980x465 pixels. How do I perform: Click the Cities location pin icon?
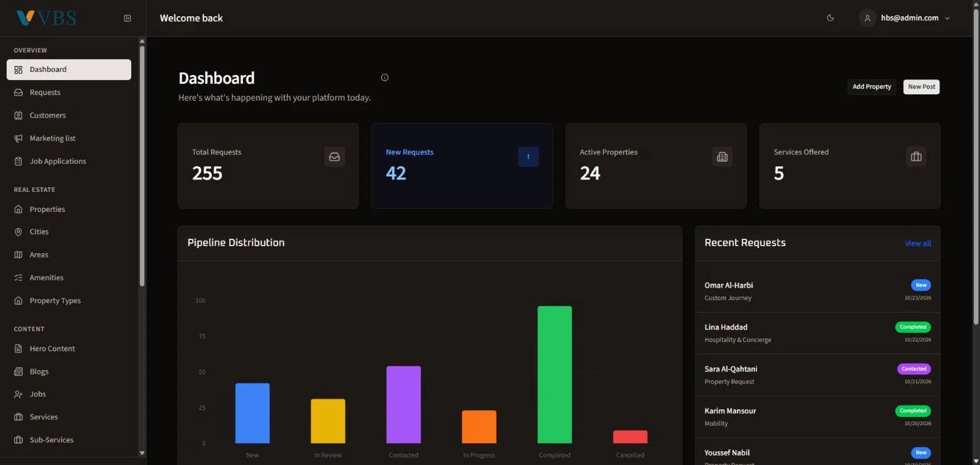pos(18,232)
